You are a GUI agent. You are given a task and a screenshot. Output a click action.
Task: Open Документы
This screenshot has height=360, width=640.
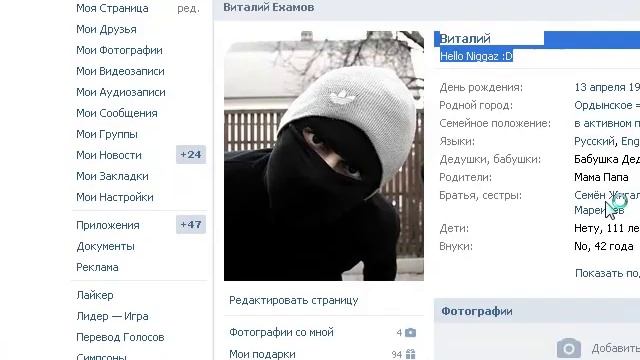[x=105, y=247]
